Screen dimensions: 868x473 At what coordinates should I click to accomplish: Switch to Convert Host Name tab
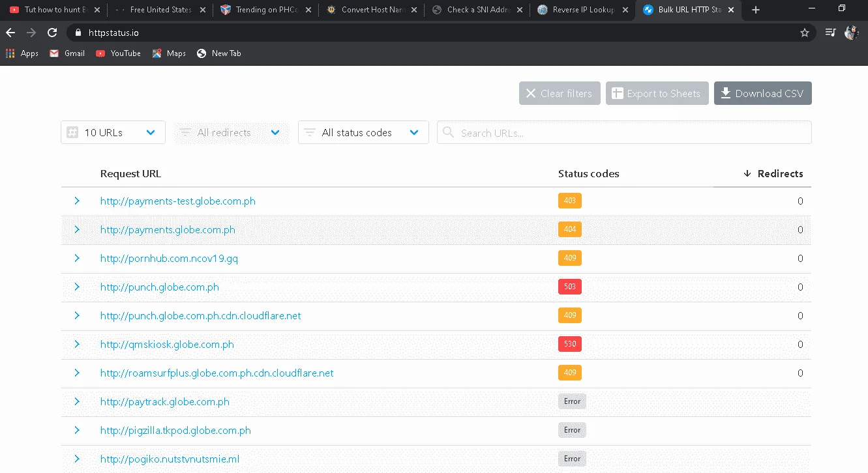(x=370, y=10)
